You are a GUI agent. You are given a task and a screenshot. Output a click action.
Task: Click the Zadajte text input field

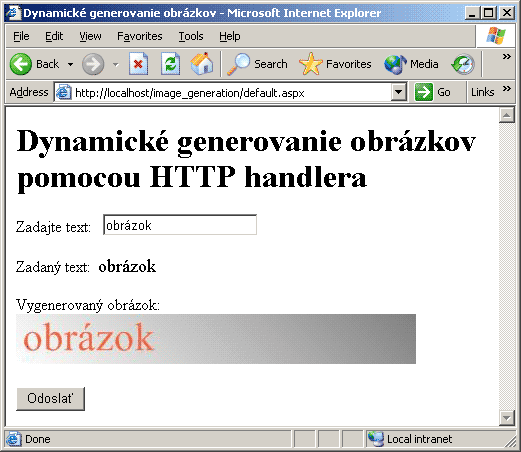[180, 225]
